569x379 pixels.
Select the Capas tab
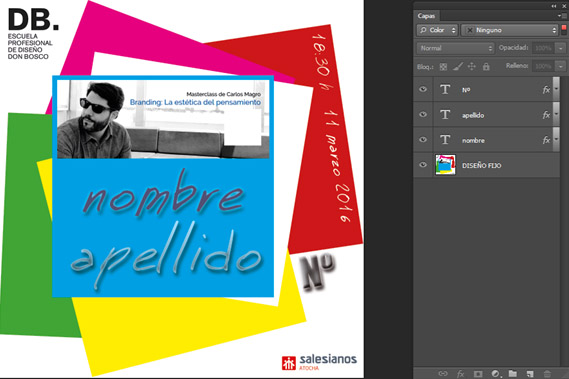pyautogui.click(x=426, y=16)
